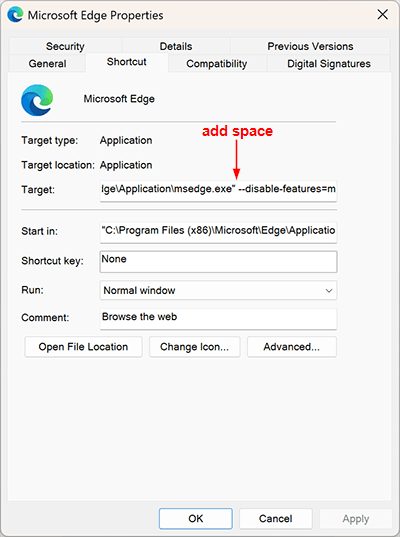This screenshot has width=400, height=537.
Task: Click Open File Location button
Action: [83, 347]
